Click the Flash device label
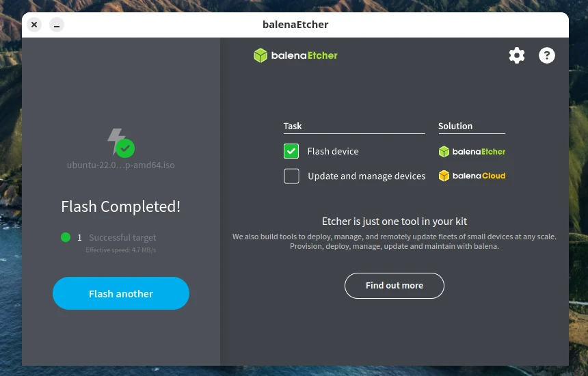 333,151
